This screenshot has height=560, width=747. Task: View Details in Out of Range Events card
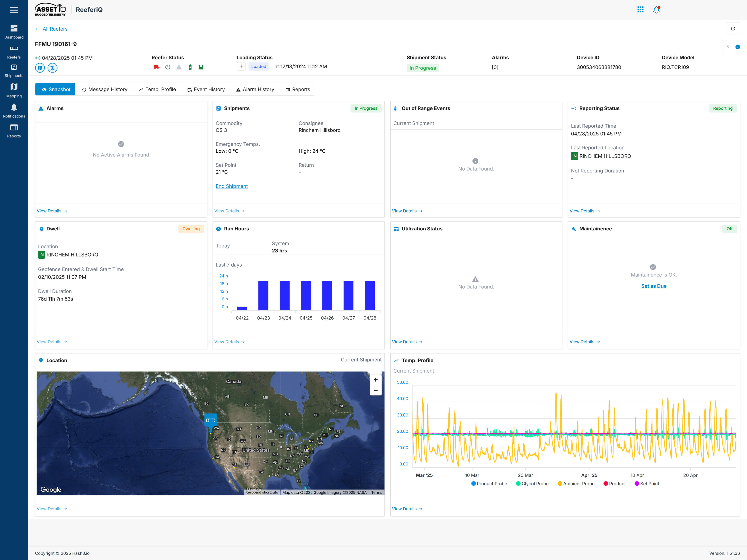407,211
